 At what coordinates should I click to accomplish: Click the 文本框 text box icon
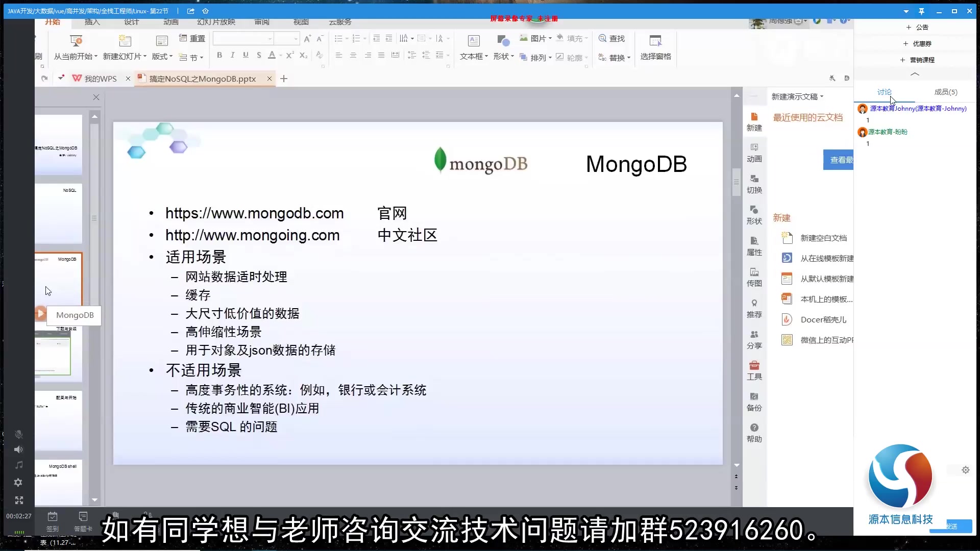(474, 41)
